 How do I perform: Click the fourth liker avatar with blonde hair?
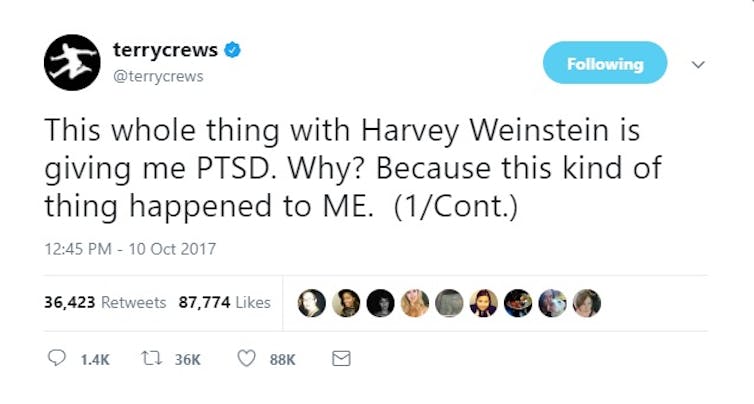click(415, 303)
